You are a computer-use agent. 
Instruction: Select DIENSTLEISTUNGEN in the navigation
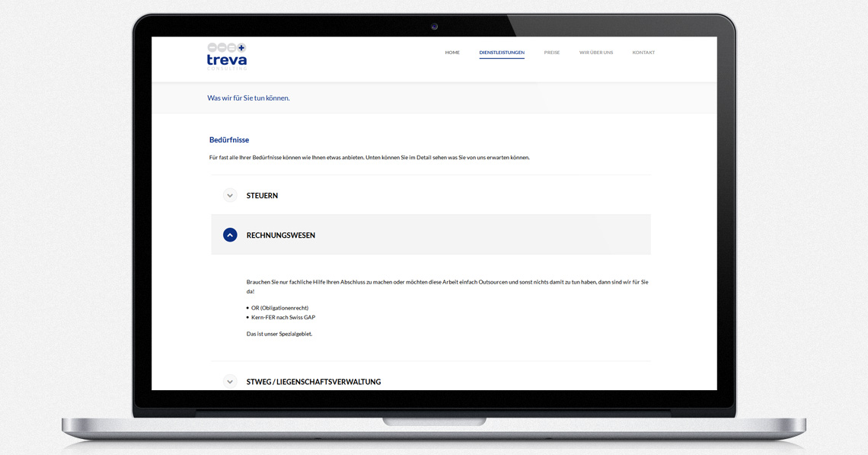(x=502, y=53)
